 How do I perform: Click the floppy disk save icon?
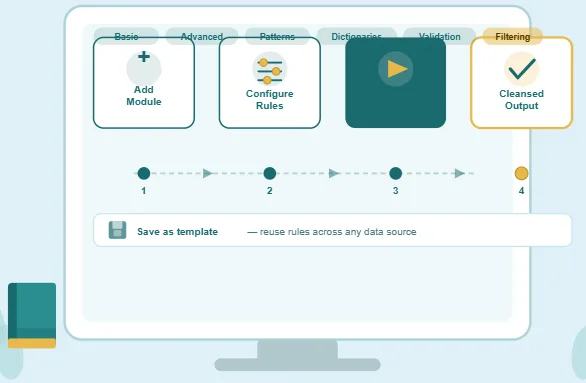[117, 230]
